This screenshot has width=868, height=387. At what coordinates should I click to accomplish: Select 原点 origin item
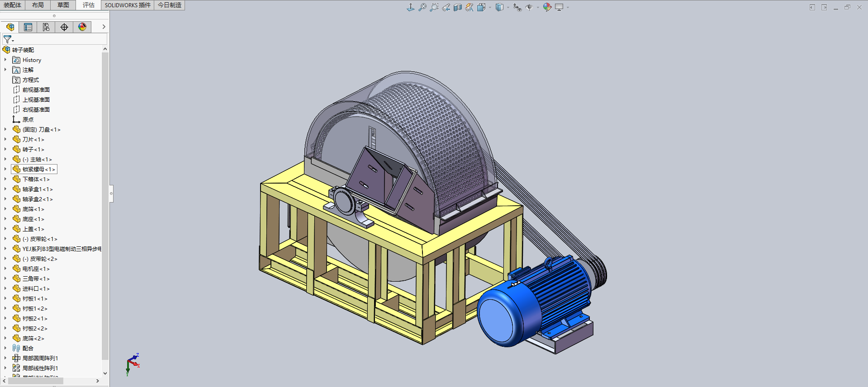(x=28, y=119)
